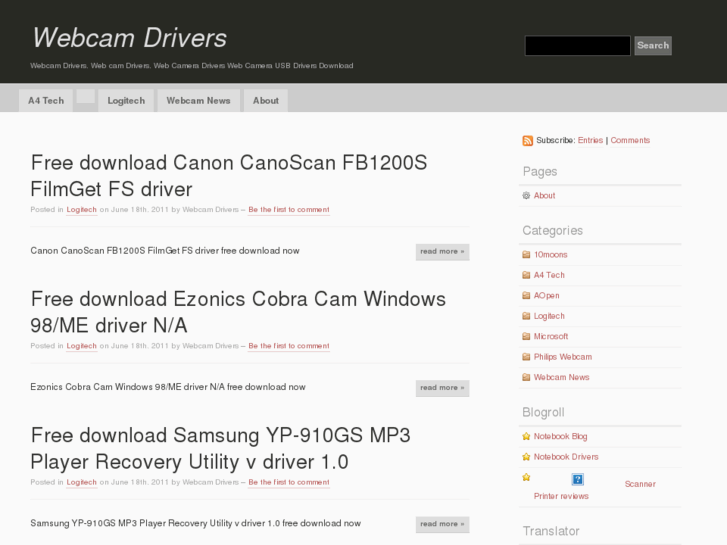Open the Canon CanoScan FB1200S post title
Screen dimensions: 727x545
coord(229,176)
